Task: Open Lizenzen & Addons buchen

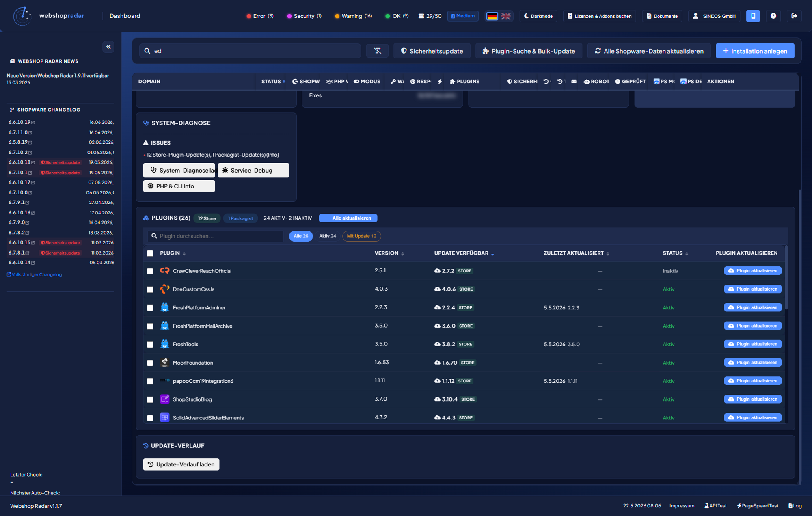Action: pyautogui.click(x=599, y=16)
